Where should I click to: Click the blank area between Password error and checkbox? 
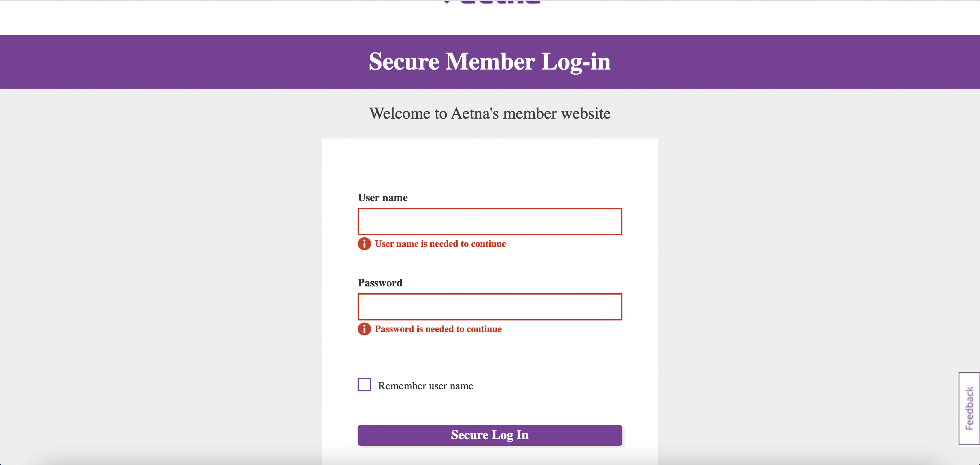point(490,356)
